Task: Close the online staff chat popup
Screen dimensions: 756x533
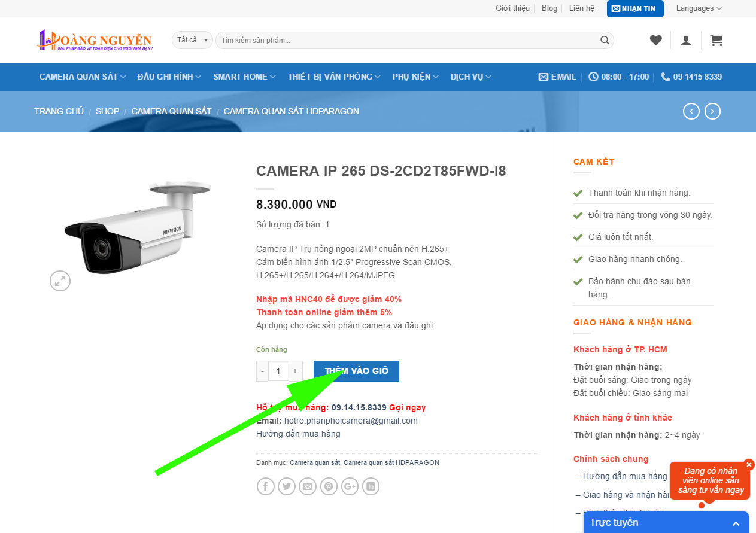Action: coord(749,465)
